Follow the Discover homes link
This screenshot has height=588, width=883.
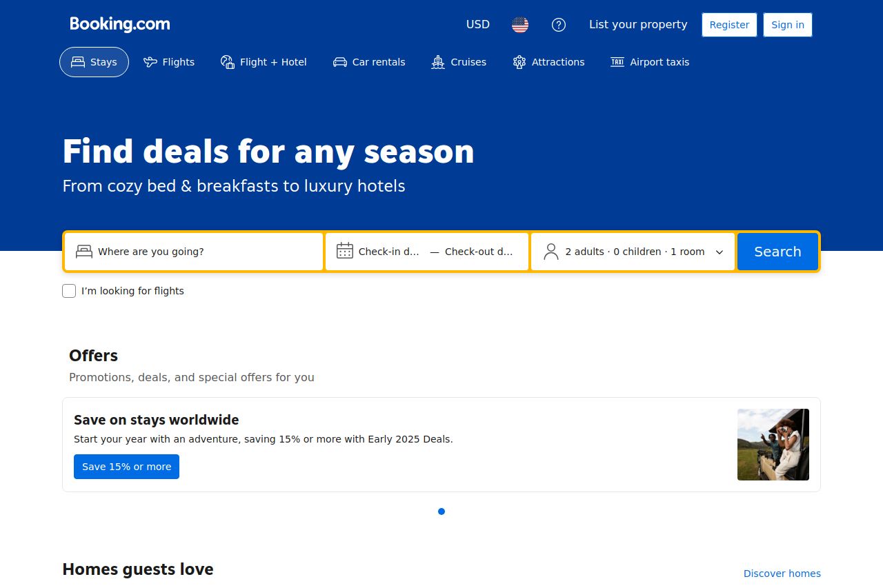782,574
